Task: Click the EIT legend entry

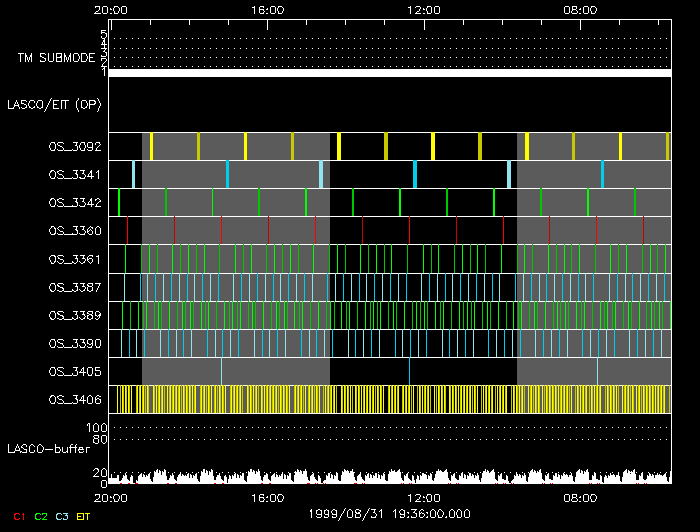Action: click(83, 516)
